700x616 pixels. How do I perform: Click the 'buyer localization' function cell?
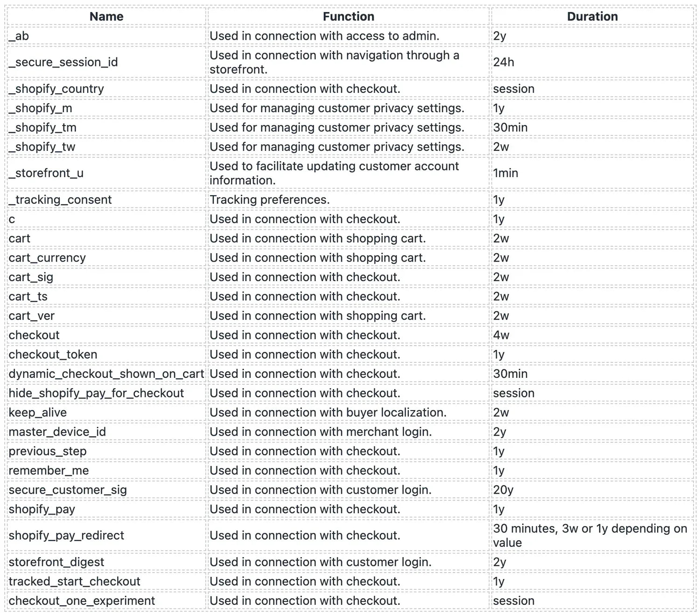pos(328,413)
